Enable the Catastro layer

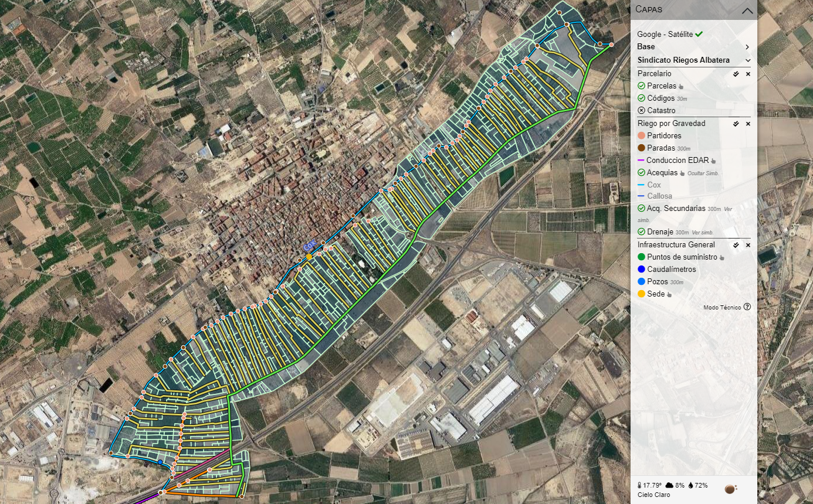pyautogui.click(x=641, y=111)
